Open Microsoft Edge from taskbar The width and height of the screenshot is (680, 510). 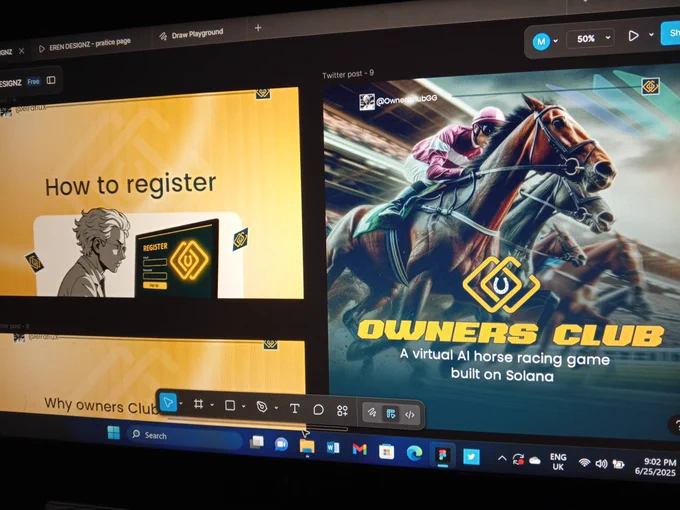click(x=414, y=453)
